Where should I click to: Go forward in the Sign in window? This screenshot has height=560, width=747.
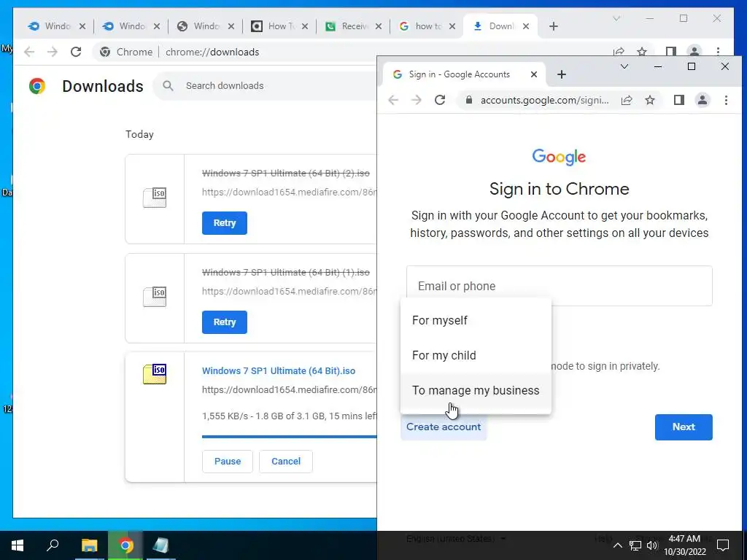click(x=417, y=100)
